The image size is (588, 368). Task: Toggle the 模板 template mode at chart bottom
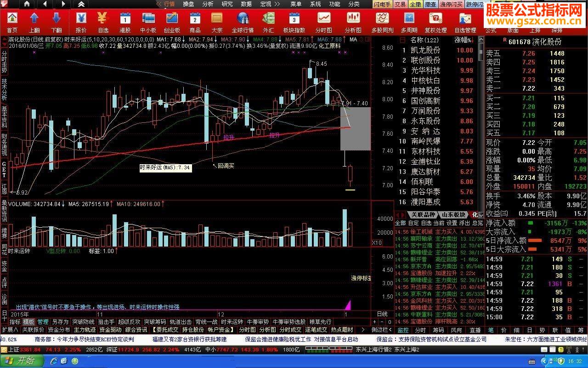pos(28,322)
